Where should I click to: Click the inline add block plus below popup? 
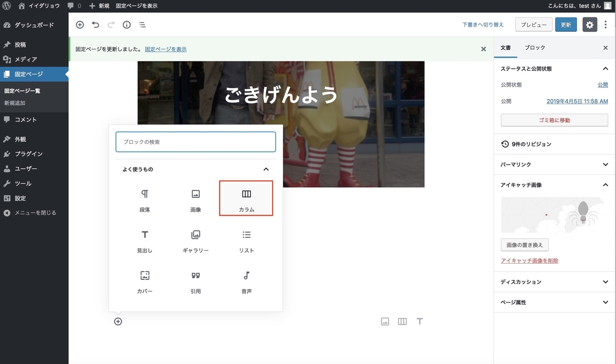(x=118, y=321)
